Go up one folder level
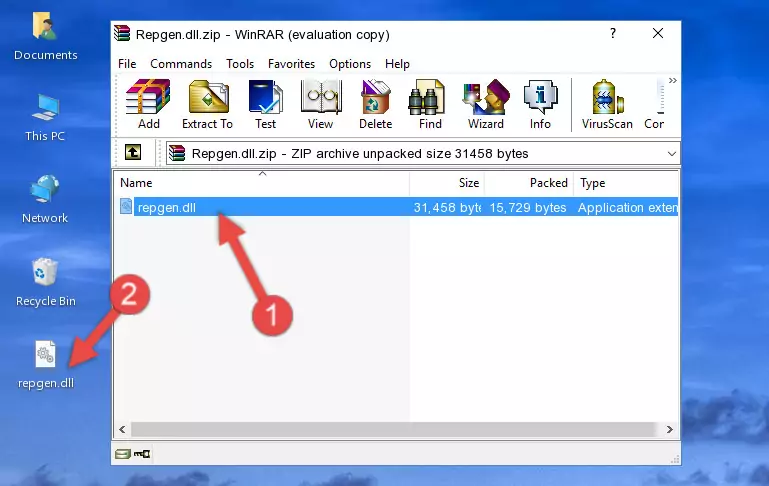The height and width of the screenshot is (486, 769). tap(133, 153)
